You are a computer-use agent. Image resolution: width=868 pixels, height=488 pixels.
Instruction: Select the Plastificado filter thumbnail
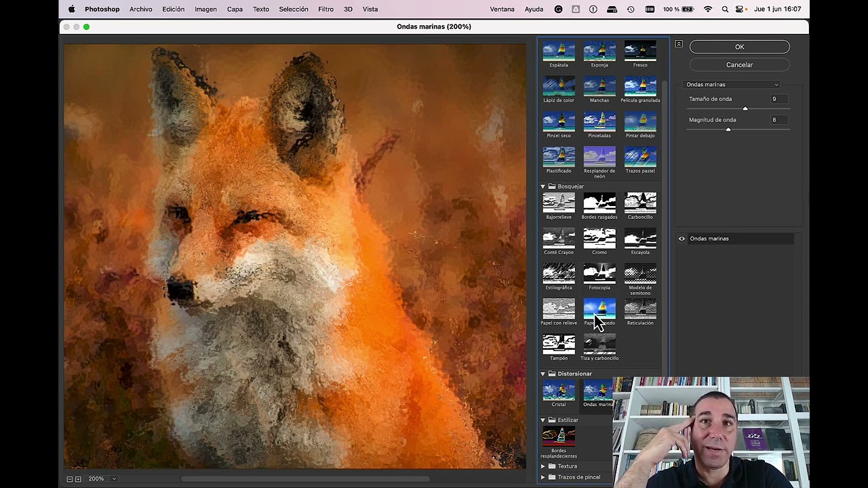click(559, 157)
